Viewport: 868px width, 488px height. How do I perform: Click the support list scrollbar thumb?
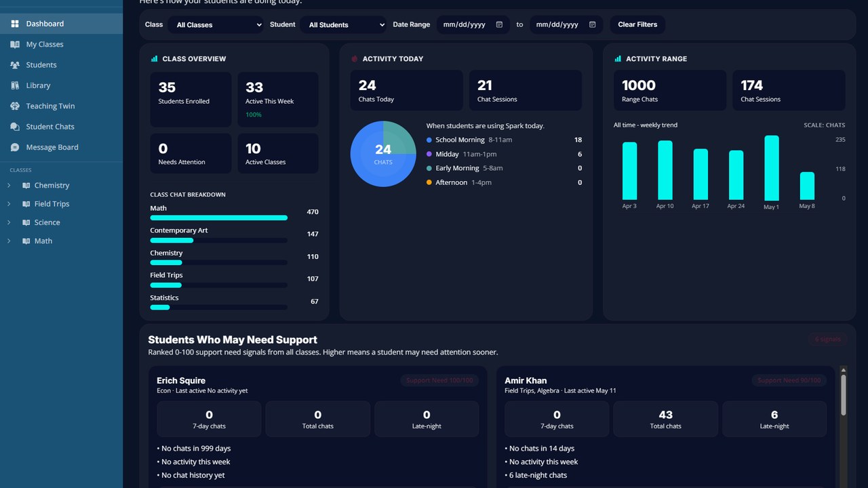tap(844, 394)
